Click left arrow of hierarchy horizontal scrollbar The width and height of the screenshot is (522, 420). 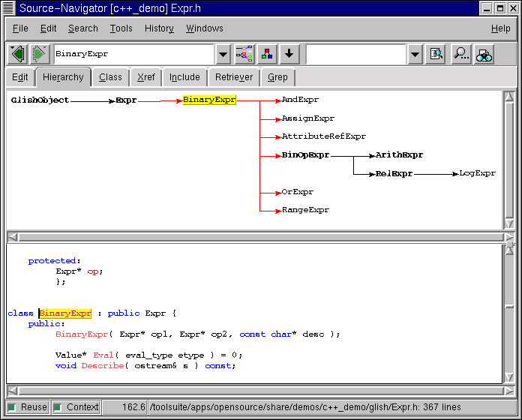pyautogui.click(x=12, y=237)
